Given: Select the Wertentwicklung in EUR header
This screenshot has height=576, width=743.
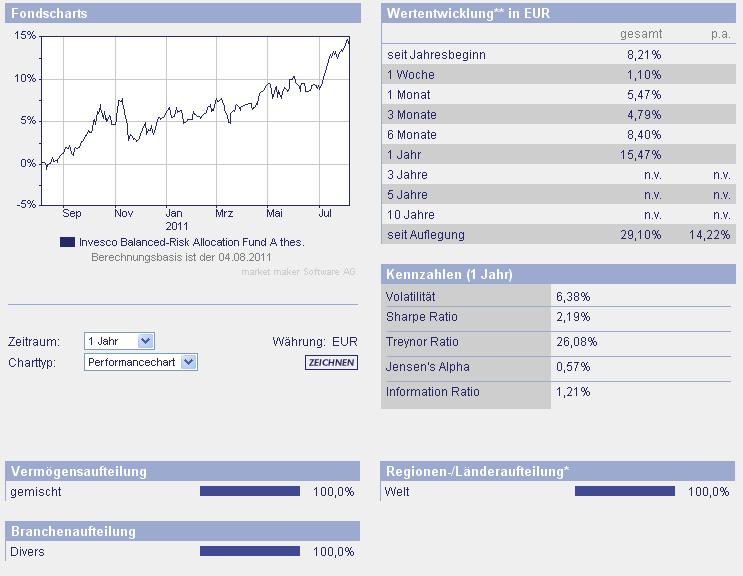Looking at the screenshot, I should (x=559, y=14).
